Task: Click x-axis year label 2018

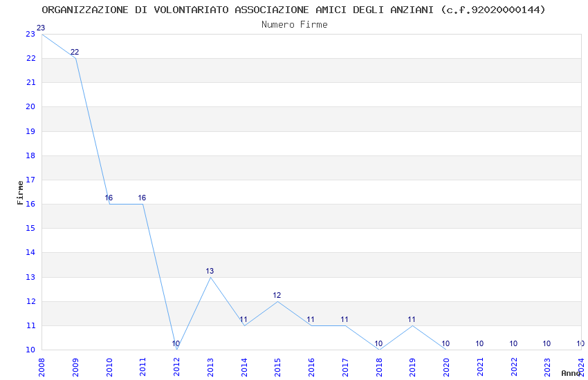Action: (379, 367)
